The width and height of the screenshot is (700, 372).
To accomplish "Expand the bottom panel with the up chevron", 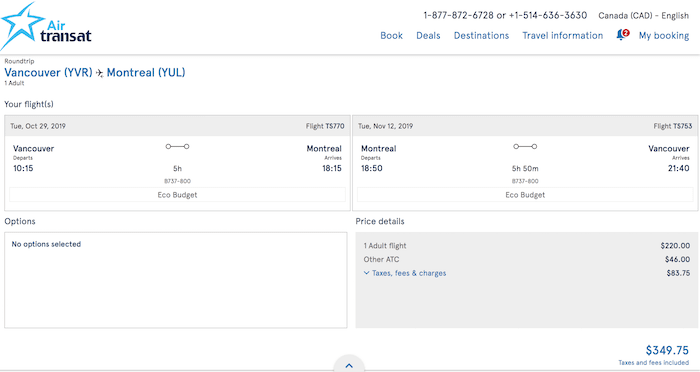I will pyautogui.click(x=349, y=365).
